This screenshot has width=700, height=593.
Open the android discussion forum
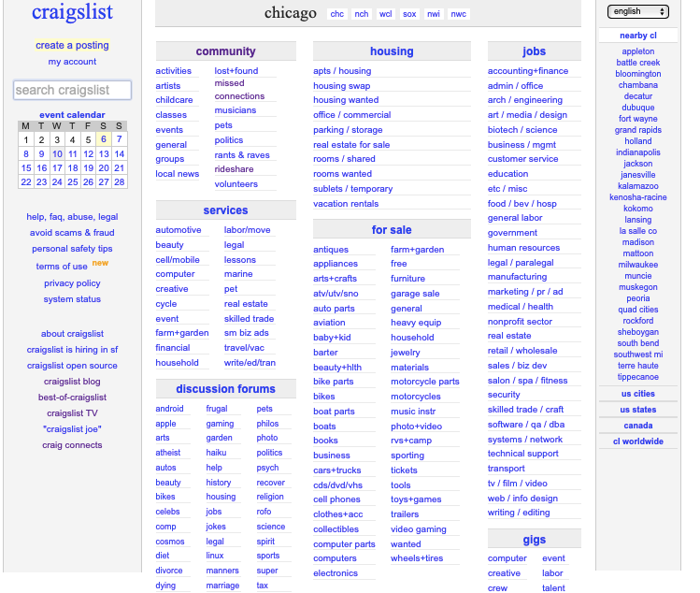[169, 409]
